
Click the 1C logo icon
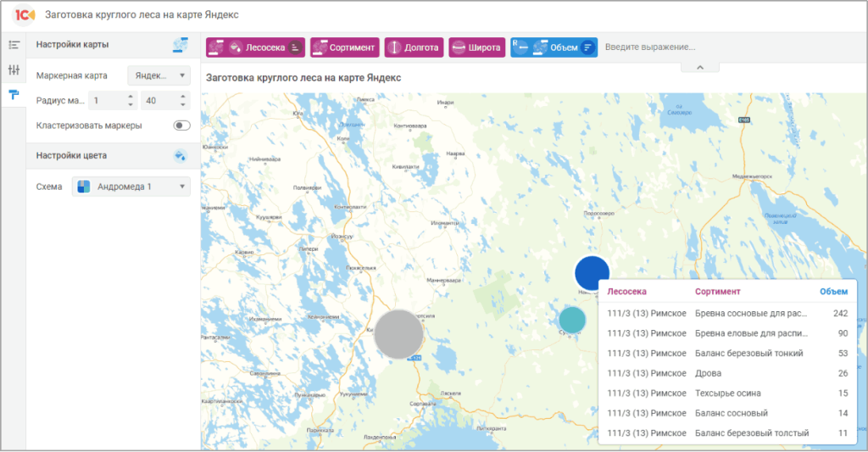coord(25,15)
